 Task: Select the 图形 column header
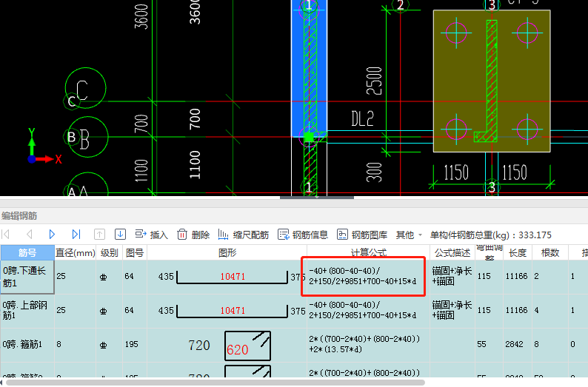(x=227, y=253)
